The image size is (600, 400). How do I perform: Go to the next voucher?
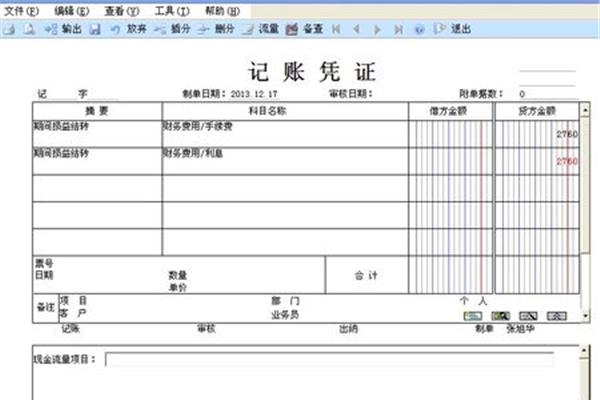pyautogui.click(x=377, y=29)
